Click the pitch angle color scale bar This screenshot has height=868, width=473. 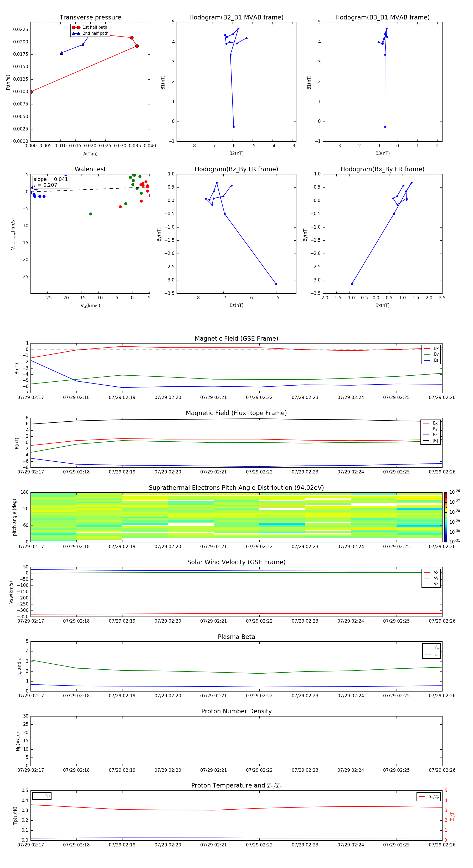pyautogui.click(x=445, y=517)
